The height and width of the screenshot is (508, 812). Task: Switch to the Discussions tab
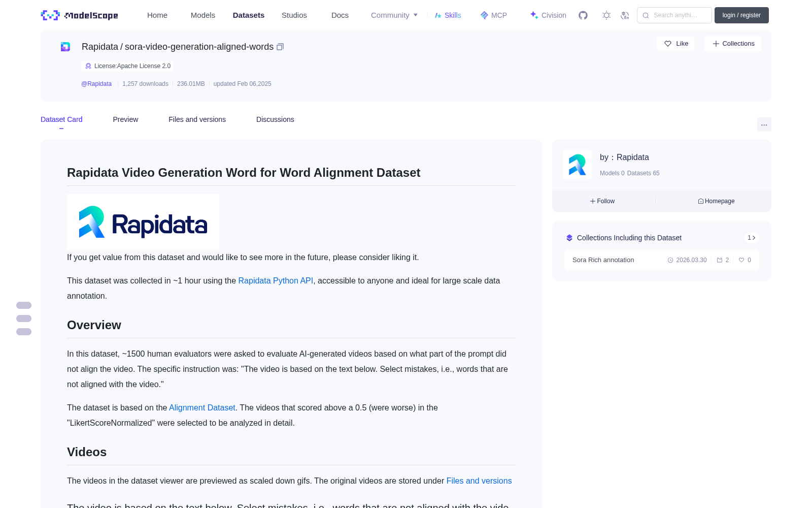tap(275, 119)
